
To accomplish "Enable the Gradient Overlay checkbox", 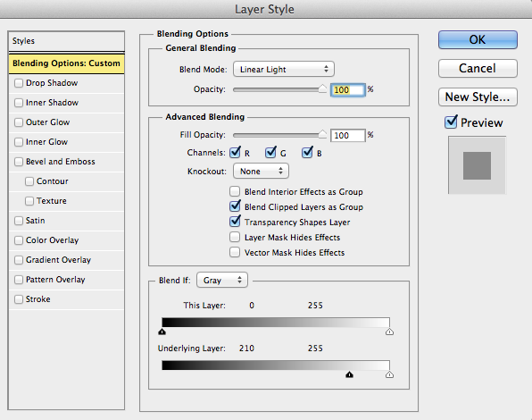I will tap(19, 260).
